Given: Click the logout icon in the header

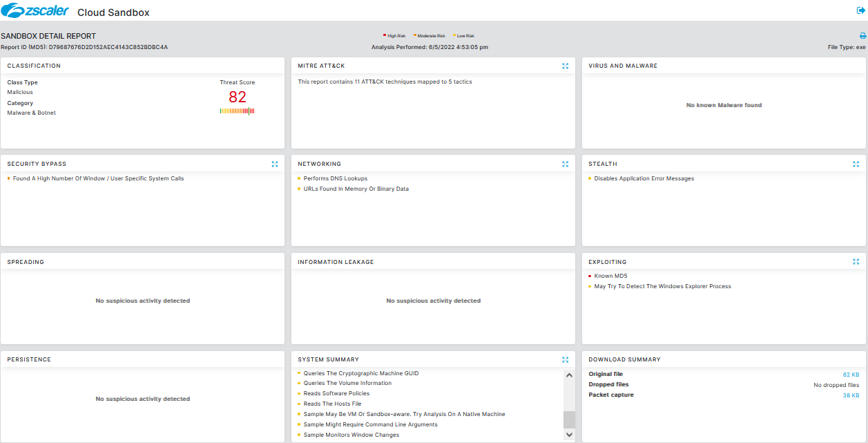Looking at the screenshot, I should tap(860, 11).
